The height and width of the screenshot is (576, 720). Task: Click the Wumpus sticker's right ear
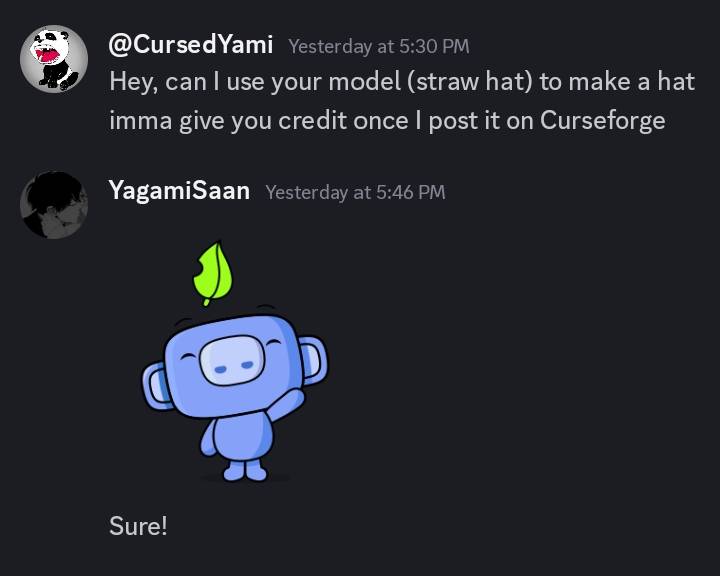pos(314,360)
